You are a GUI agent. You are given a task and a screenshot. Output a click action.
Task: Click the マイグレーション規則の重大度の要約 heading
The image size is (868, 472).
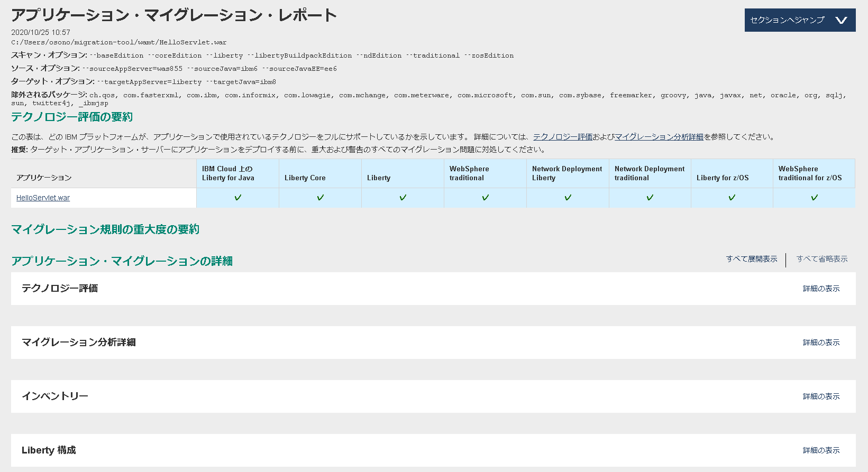click(x=105, y=229)
